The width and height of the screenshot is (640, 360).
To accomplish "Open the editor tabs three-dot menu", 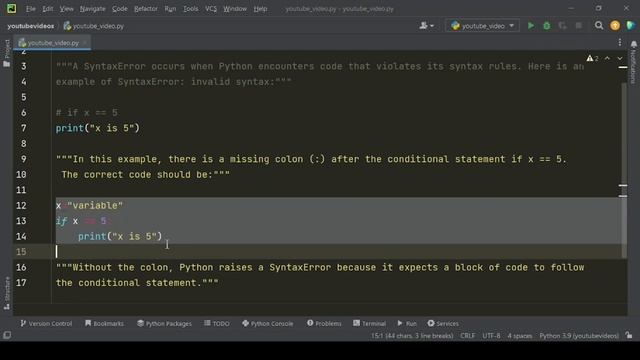I will 620,42.
